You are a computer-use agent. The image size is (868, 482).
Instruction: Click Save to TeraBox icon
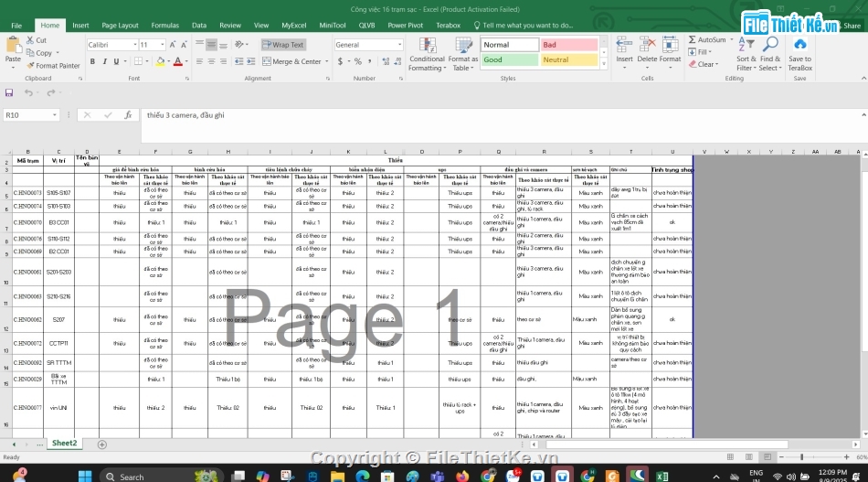[x=799, y=45]
